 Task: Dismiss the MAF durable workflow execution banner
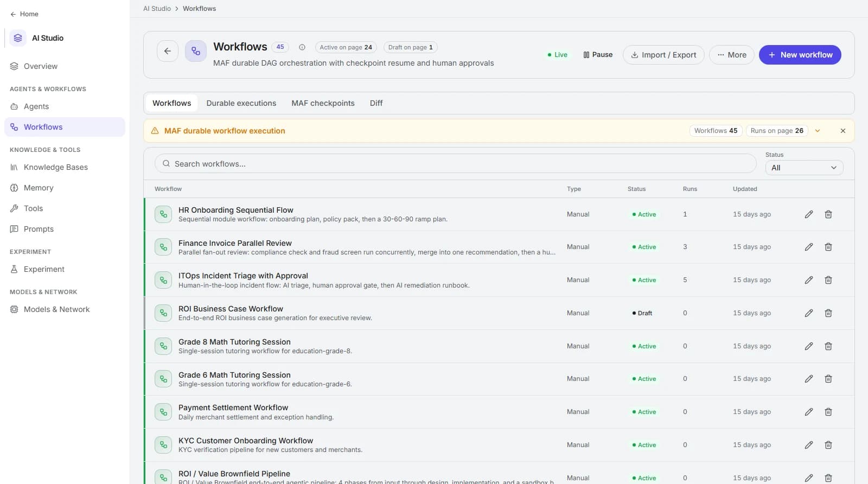coord(843,131)
